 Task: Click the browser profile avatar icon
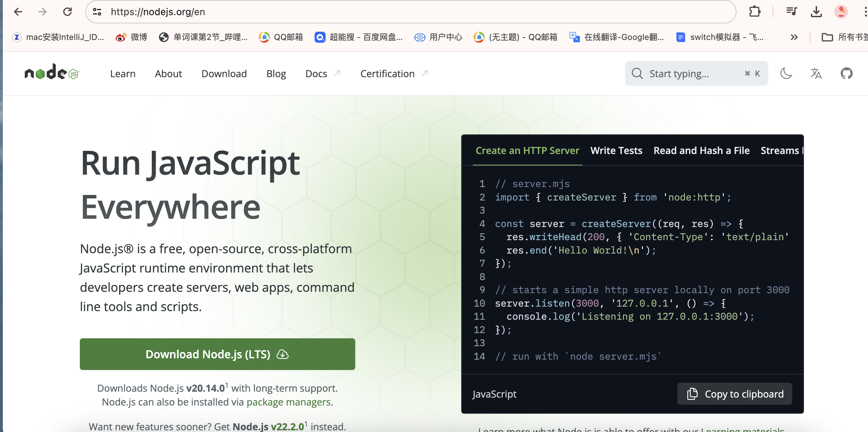841,12
